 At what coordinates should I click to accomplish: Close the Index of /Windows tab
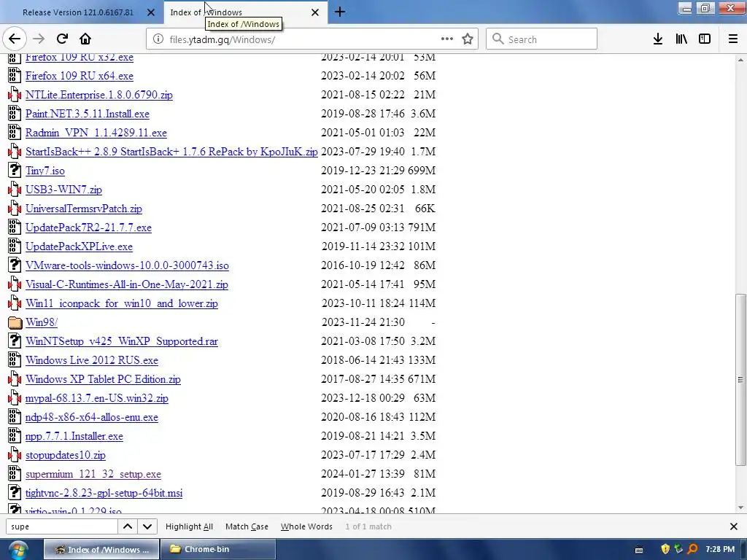pos(315,12)
